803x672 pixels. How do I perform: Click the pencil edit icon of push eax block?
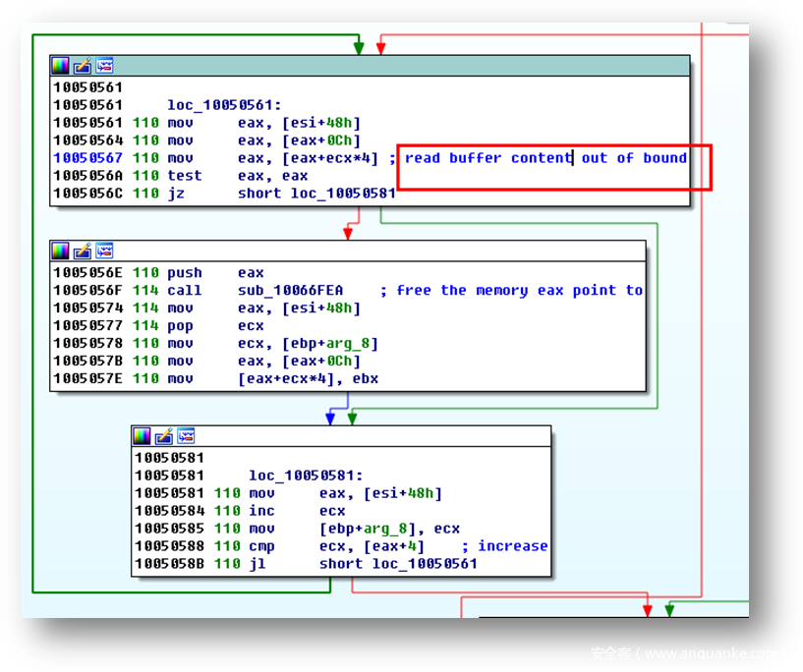tap(82, 251)
